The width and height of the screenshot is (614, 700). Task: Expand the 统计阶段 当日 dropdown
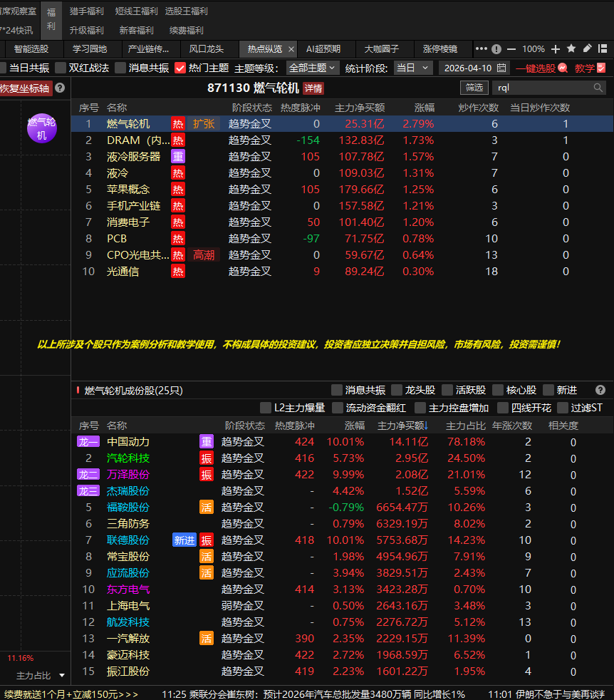point(413,68)
